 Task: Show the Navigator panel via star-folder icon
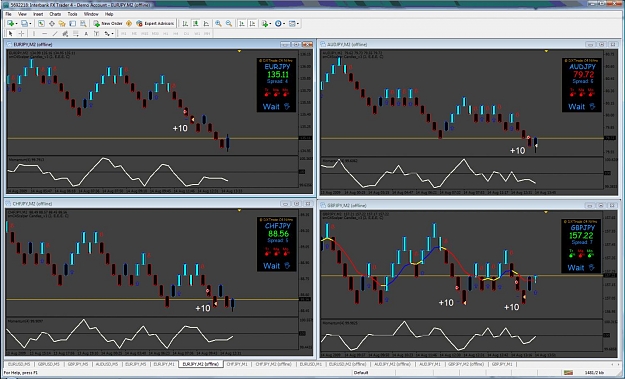point(62,24)
